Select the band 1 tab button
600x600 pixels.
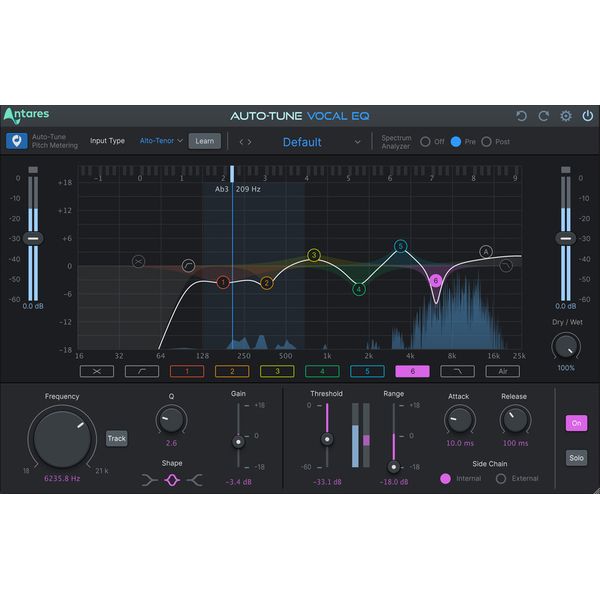click(187, 371)
